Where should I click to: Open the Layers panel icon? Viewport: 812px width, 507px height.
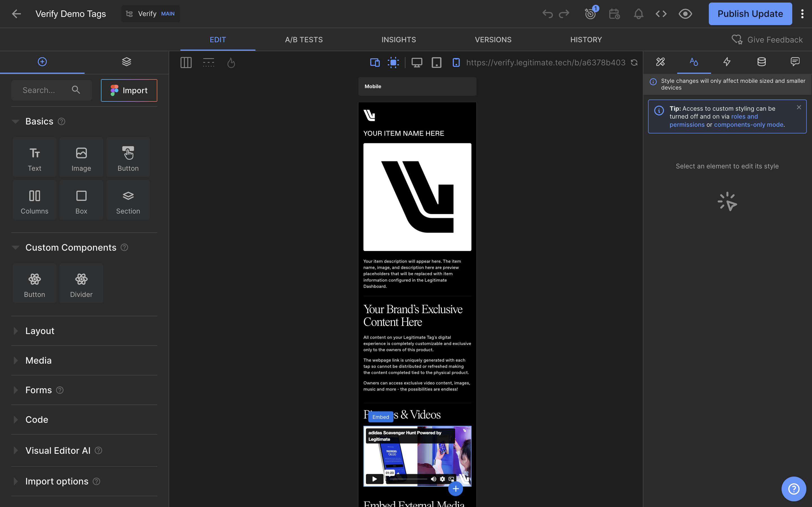pyautogui.click(x=127, y=62)
